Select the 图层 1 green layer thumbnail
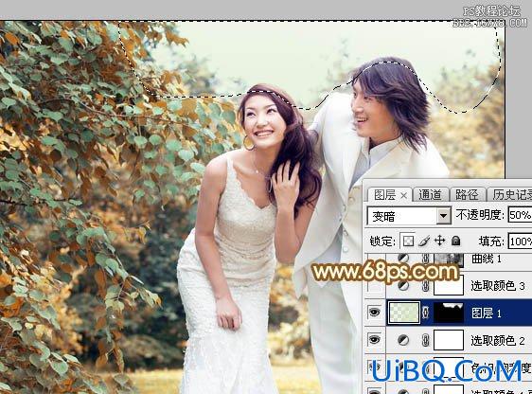Image resolution: width=532 pixels, height=394 pixels. (x=404, y=313)
